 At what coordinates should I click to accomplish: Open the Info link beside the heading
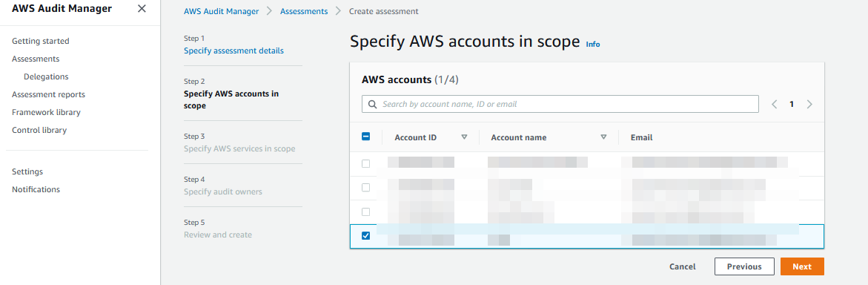(x=593, y=45)
